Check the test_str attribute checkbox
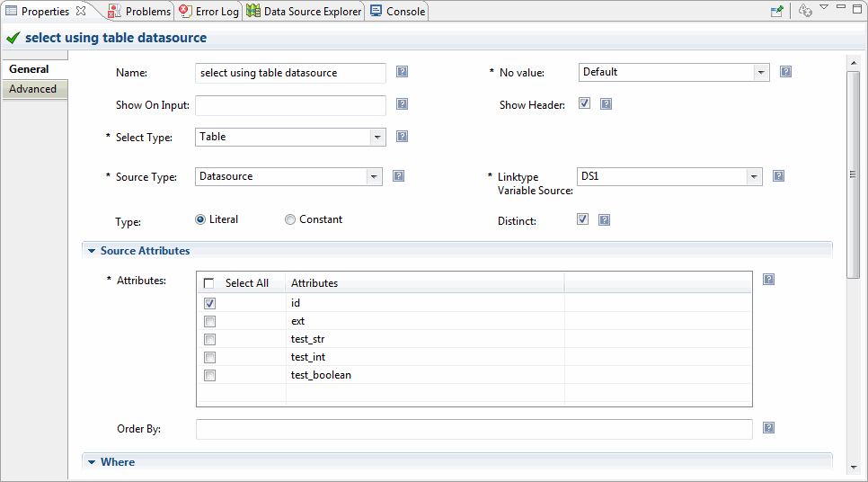 (x=209, y=339)
